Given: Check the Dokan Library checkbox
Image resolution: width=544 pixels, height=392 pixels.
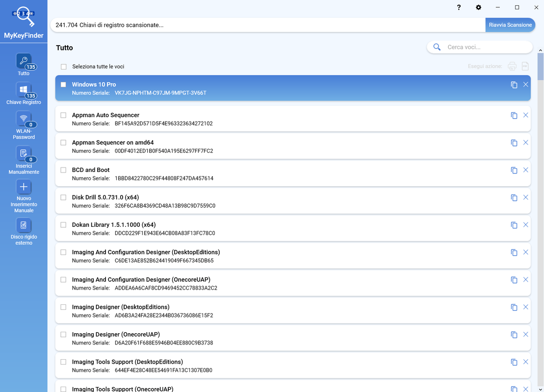Looking at the screenshot, I should coord(63,224).
